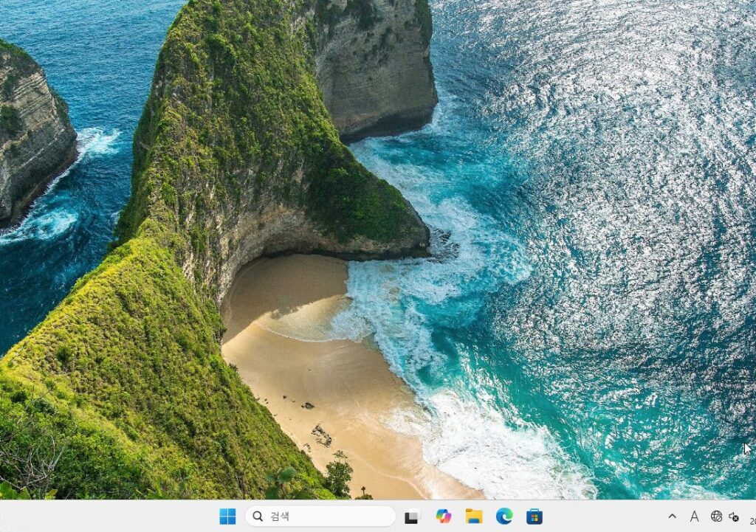Click the 검색 search box
The height and width of the screenshot is (532, 756).
(320, 517)
